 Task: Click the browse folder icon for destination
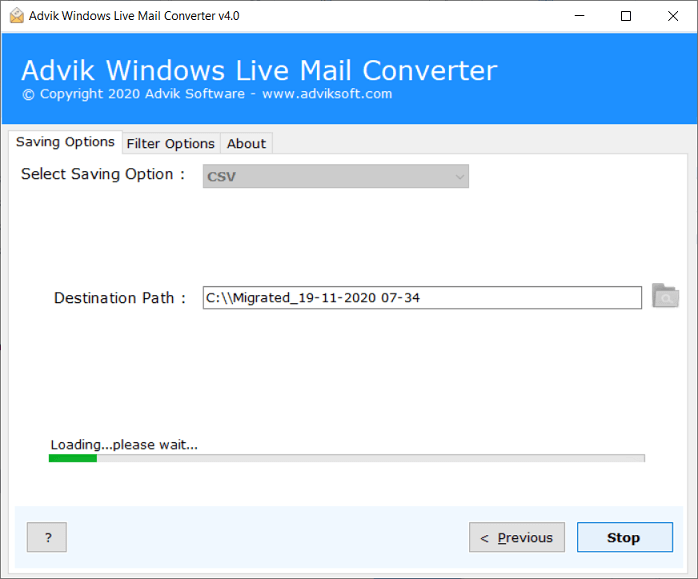point(666,296)
